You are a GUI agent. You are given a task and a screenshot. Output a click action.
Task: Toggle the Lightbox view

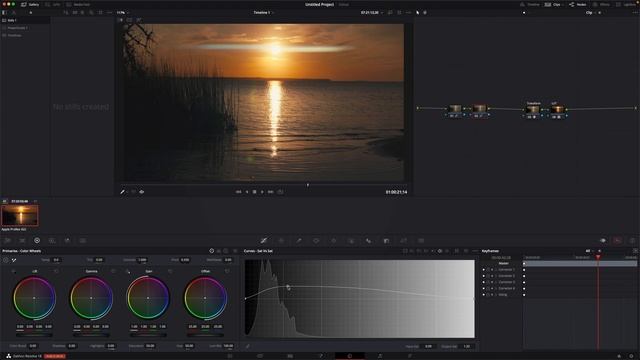coord(626,4)
